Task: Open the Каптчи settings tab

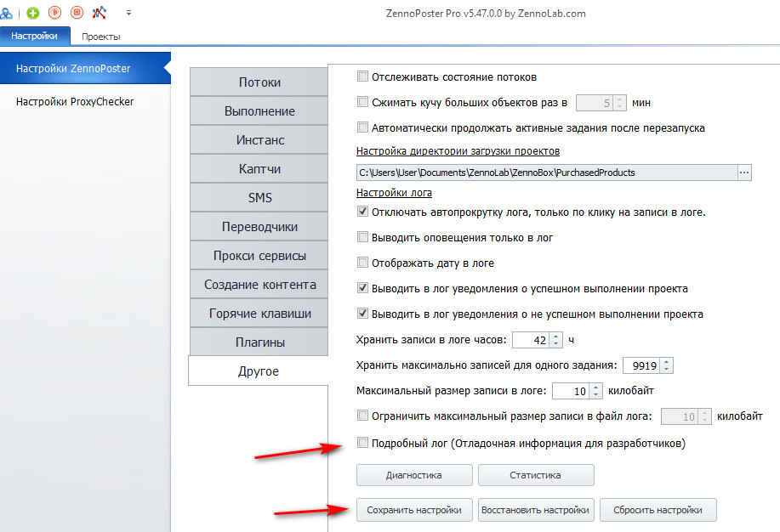Action: [x=259, y=168]
